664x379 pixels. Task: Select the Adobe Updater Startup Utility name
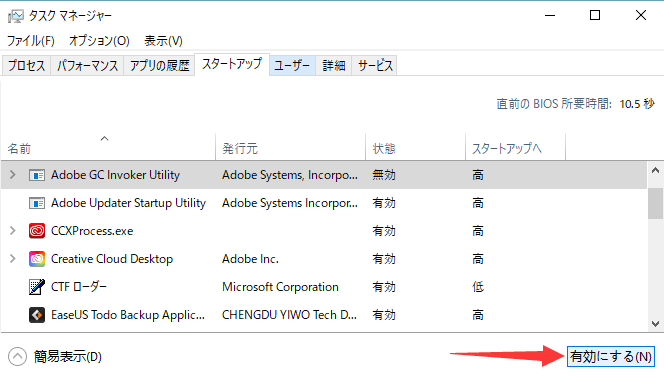point(128,203)
